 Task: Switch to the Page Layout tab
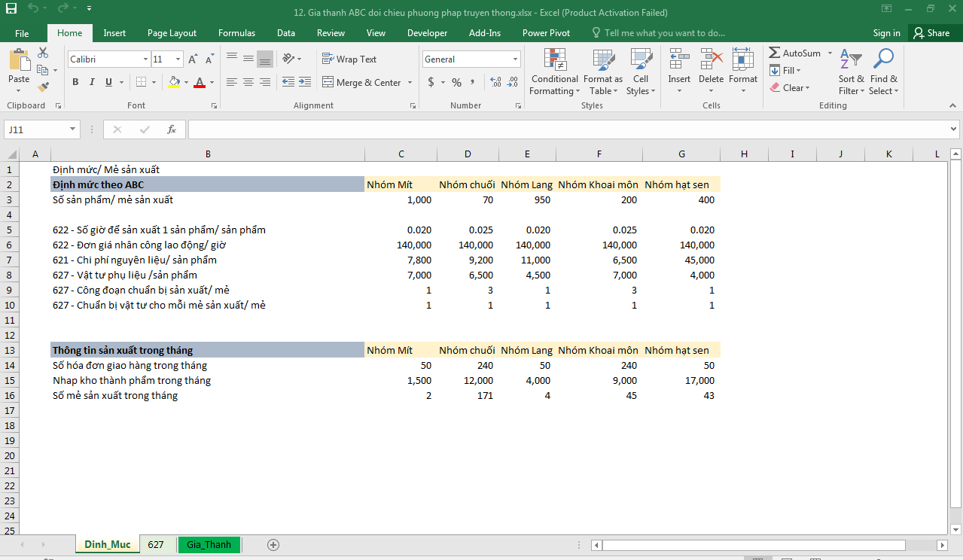(172, 33)
